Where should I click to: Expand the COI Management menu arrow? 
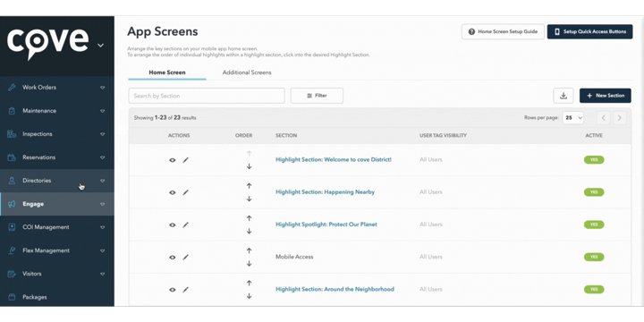(x=102, y=227)
